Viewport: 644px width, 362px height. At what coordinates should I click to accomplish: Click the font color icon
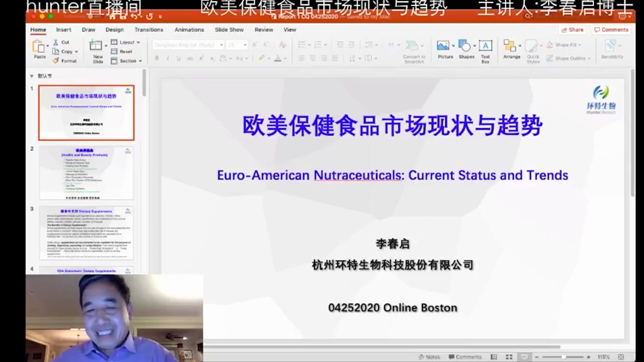[x=278, y=58]
